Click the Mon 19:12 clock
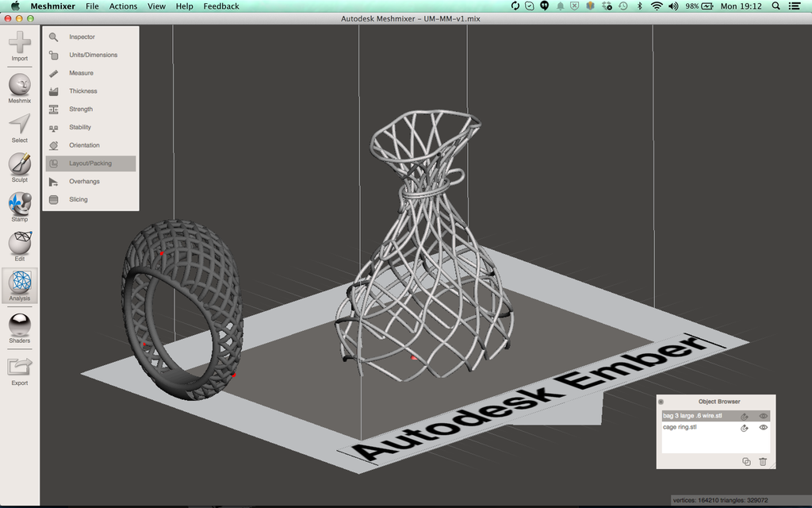The width and height of the screenshot is (812, 508). point(741,6)
